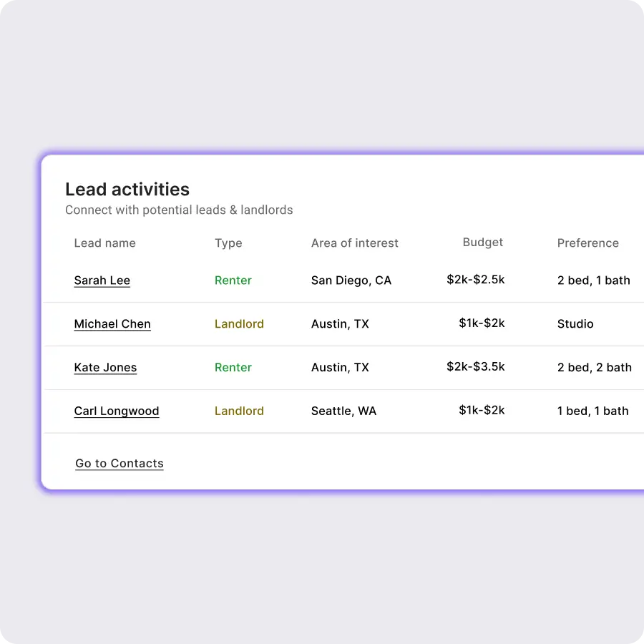Click the Area of interest column header

click(354, 243)
